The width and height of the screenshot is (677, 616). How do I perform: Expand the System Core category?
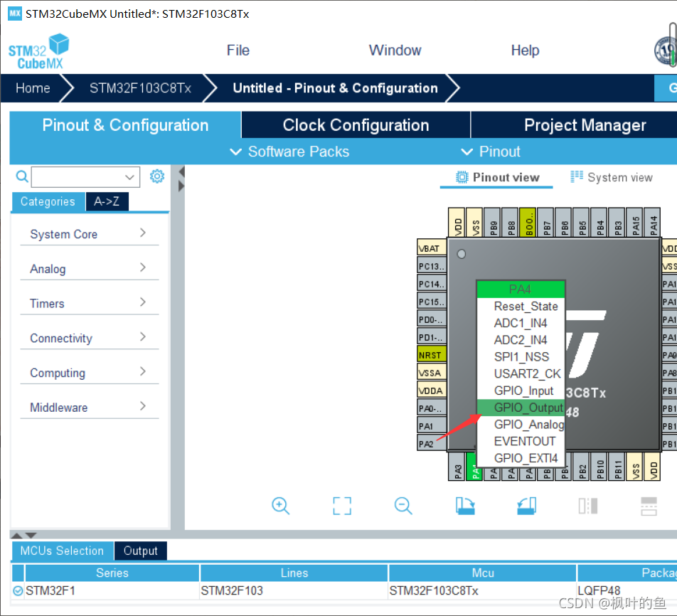90,234
